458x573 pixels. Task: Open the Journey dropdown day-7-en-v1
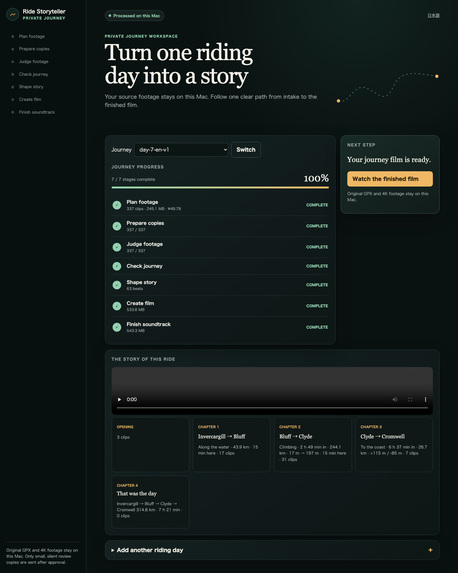coord(182,149)
